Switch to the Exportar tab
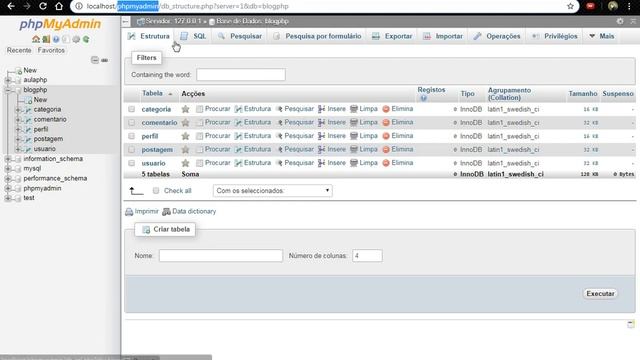This screenshot has width=640, height=360. 392,36
